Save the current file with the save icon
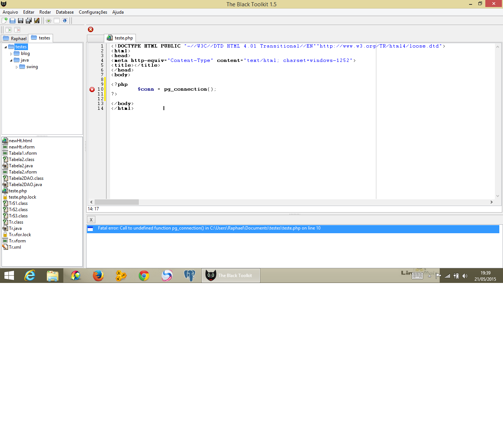 click(20, 21)
